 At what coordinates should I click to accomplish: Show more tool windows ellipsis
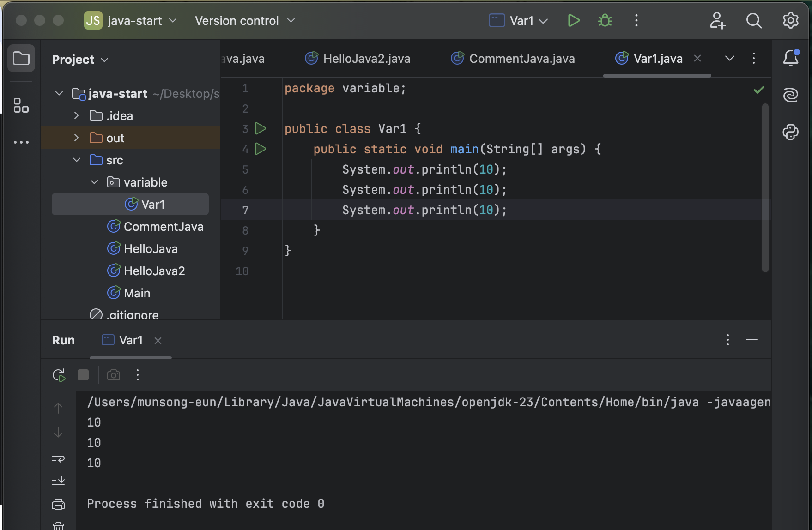(x=21, y=142)
